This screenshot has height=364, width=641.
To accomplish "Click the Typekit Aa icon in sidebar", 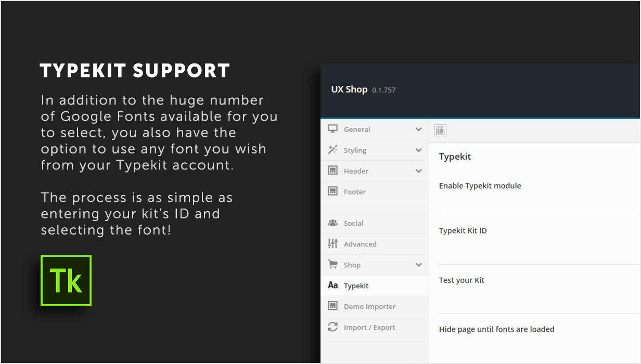I will pyautogui.click(x=333, y=285).
